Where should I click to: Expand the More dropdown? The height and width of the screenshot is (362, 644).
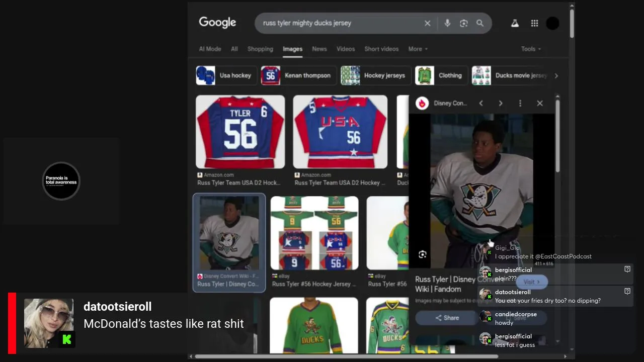[x=418, y=49]
